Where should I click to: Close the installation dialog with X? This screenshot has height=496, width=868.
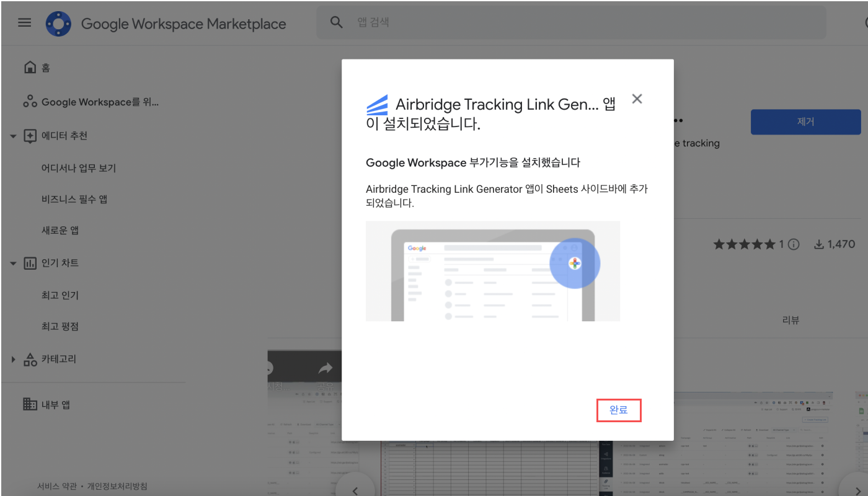click(637, 99)
